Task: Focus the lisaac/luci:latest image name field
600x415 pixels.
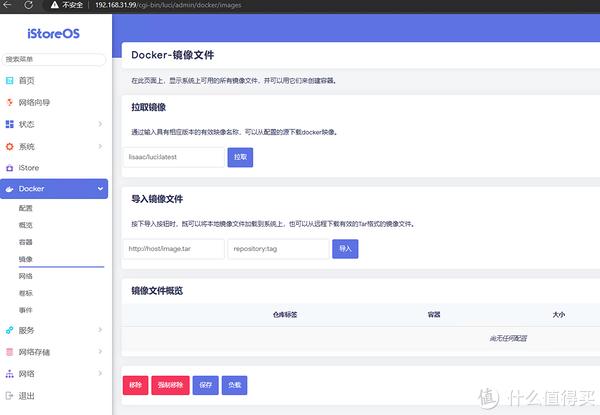Action: tap(174, 157)
